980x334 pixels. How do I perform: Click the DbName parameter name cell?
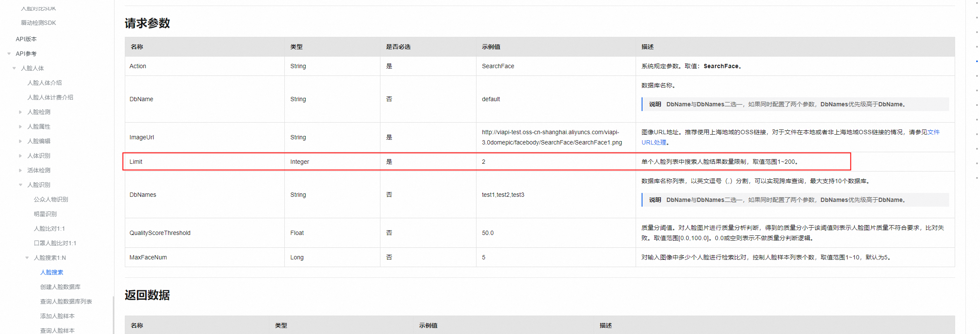tap(141, 99)
